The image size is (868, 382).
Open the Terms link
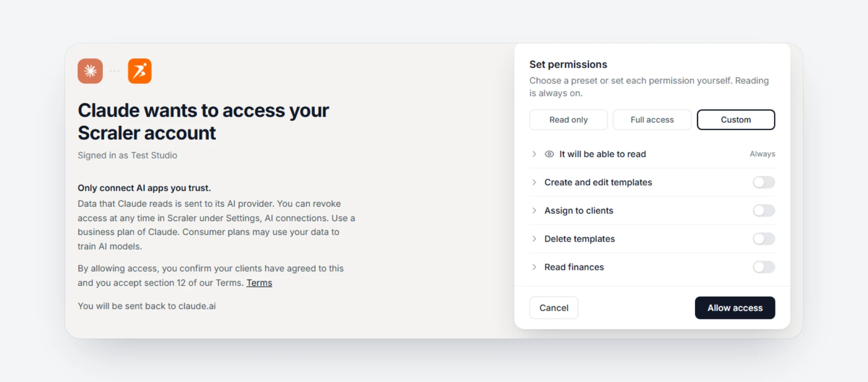coord(260,283)
